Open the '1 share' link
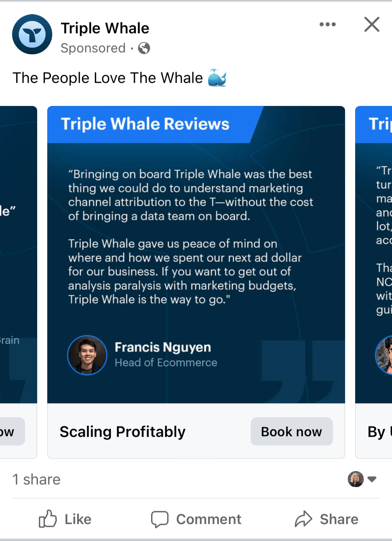This screenshot has width=392, height=541. point(36,479)
